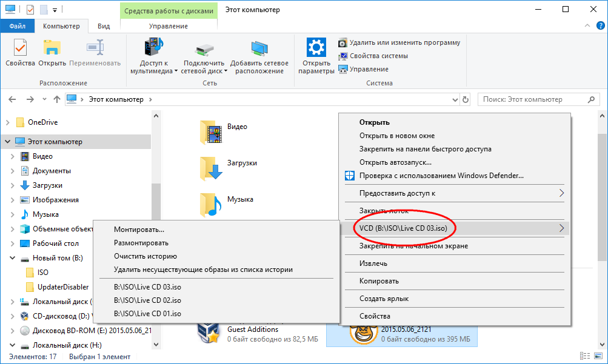Open the help question mark icon
This screenshot has width=608, height=364.
tap(600, 25)
